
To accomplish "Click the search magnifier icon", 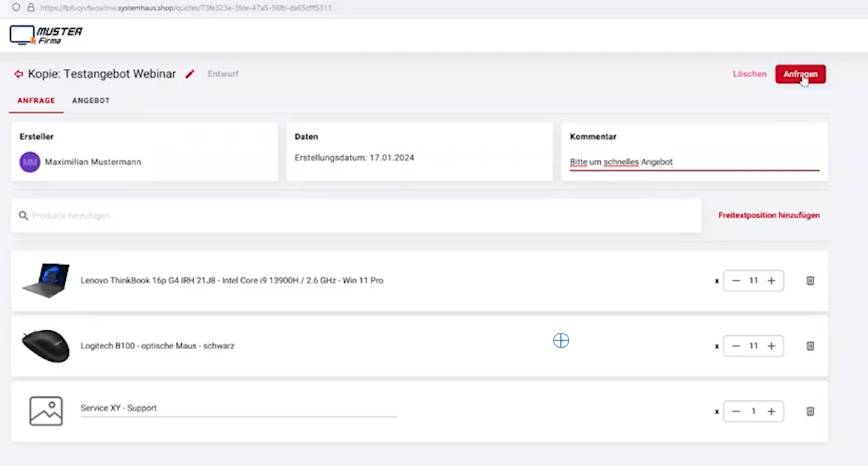I will (x=24, y=216).
